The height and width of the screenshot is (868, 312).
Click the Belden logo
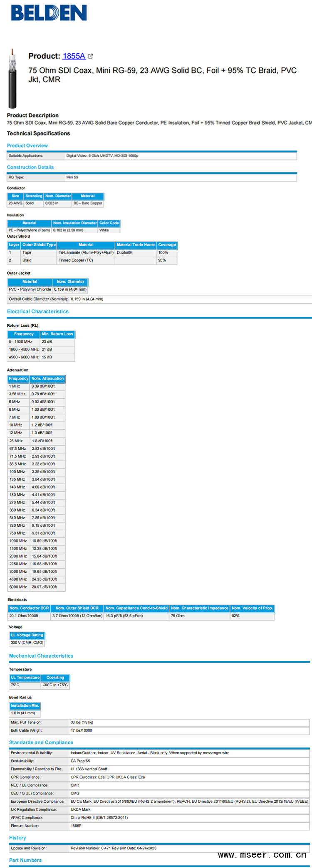(x=49, y=13)
